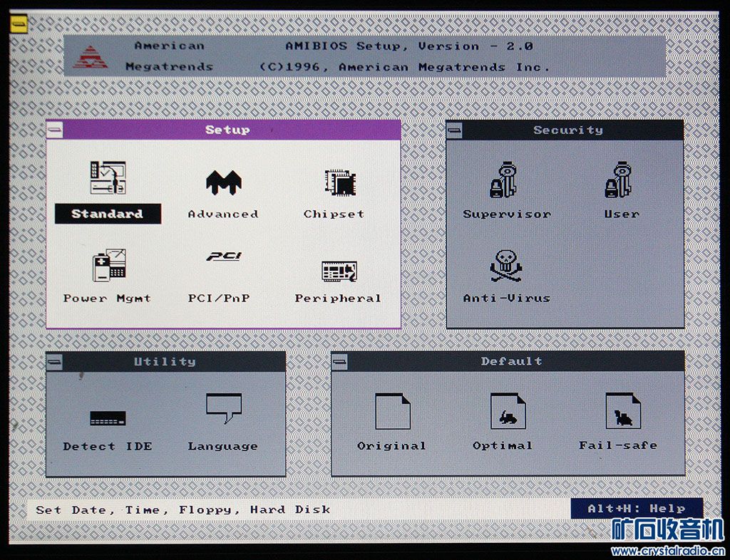The width and height of the screenshot is (730, 560).
Task: Open Advanced setup icon
Action: click(x=223, y=182)
